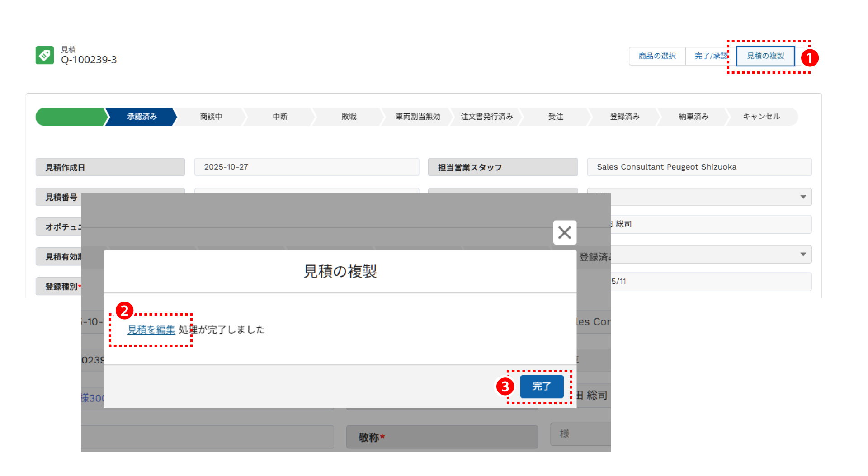Viewport: 868px width, 476px height.
Task: Select the 承認済み stage
Action: (x=142, y=117)
